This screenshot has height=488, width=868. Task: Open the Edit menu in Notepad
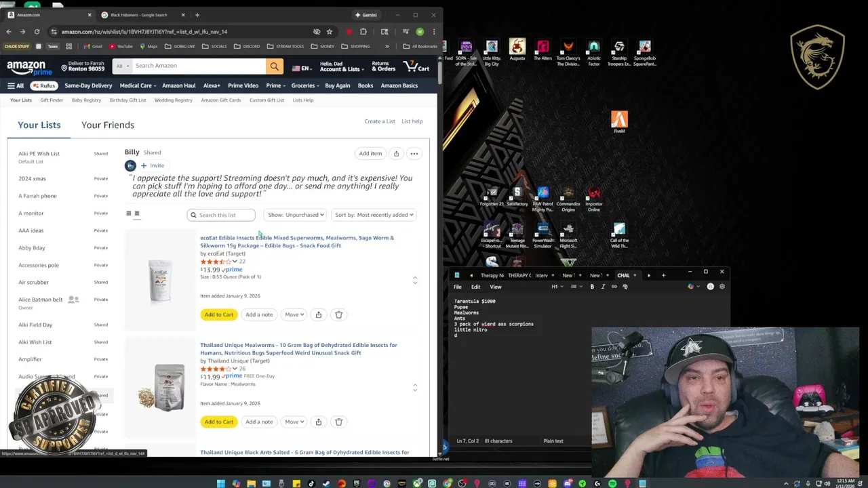pos(475,287)
